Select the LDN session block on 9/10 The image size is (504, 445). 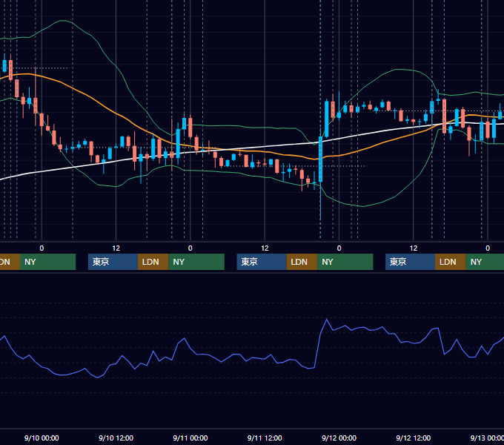pos(153,262)
